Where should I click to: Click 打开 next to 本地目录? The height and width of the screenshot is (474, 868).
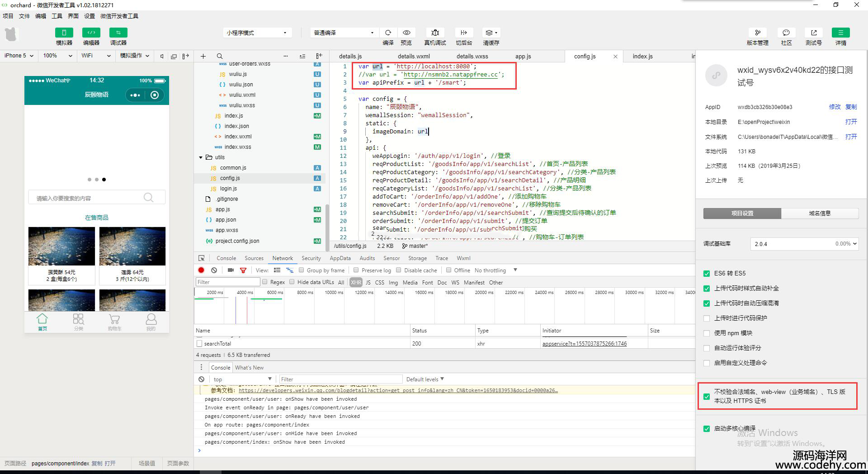tap(851, 122)
